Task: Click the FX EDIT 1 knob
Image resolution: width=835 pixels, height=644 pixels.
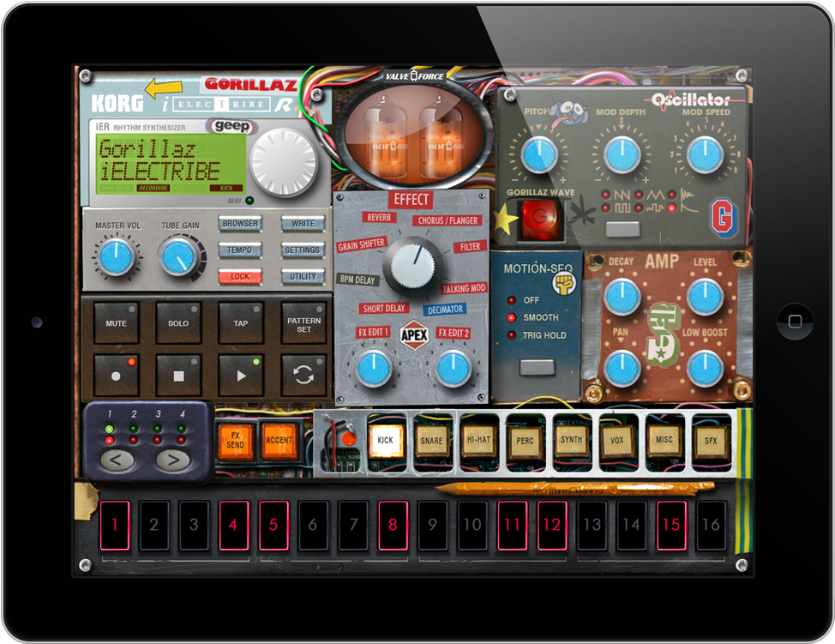Action: pos(374,369)
